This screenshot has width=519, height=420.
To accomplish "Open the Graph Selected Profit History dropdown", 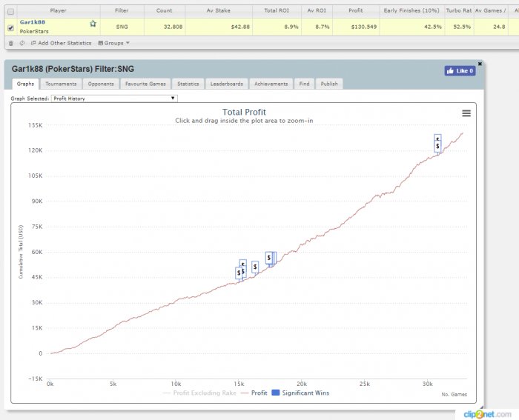I will tap(114, 99).
